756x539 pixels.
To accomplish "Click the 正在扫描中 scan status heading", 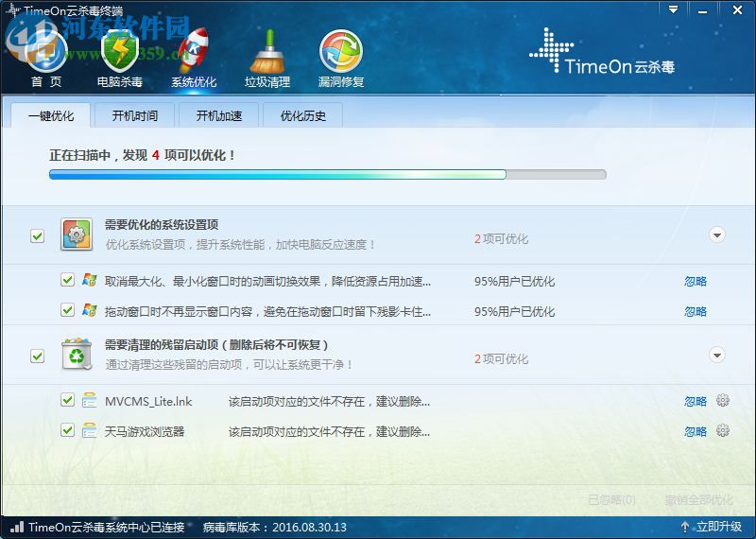I will point(143,155).
